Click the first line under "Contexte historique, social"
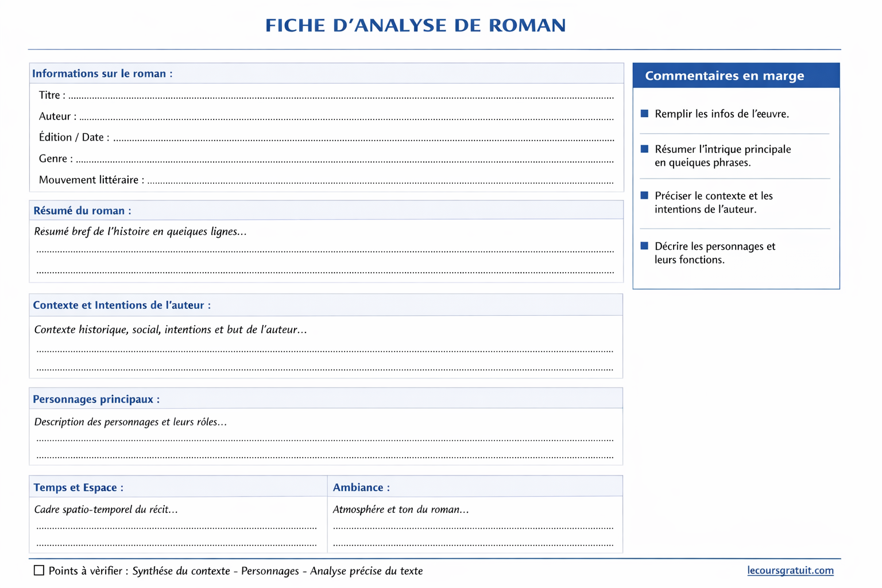This screenshot has height=588, width=882. pos(325,349)
